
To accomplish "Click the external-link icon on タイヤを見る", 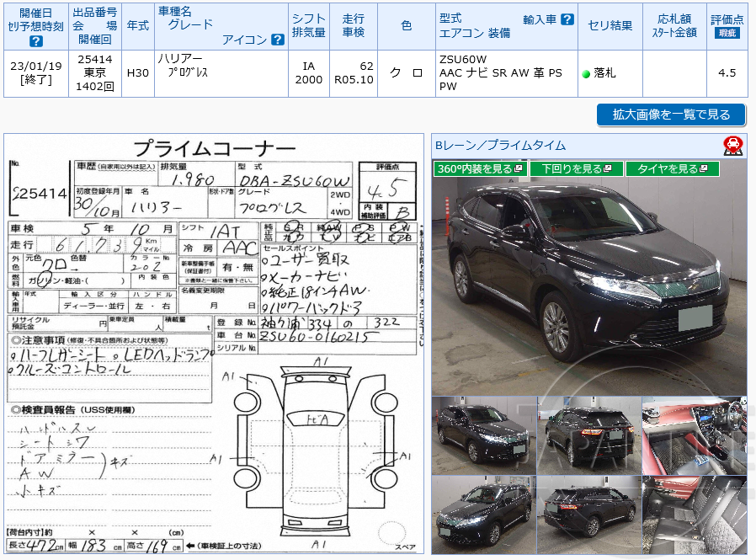I will 704,168.
